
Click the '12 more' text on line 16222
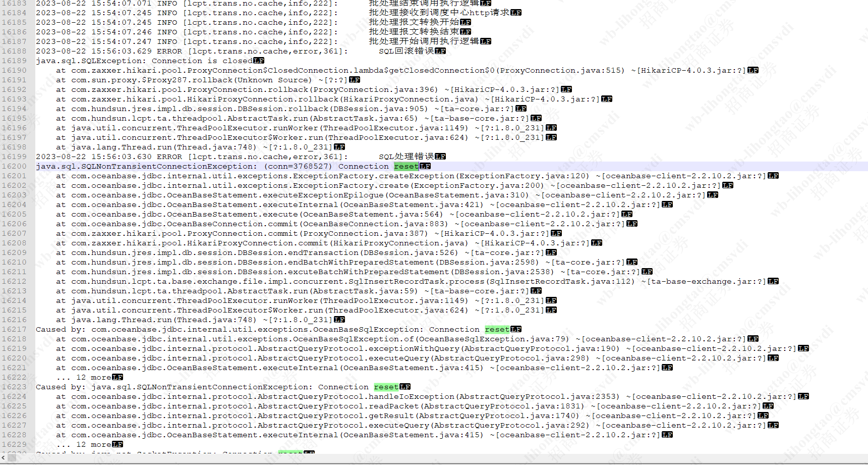click(93, 377)
